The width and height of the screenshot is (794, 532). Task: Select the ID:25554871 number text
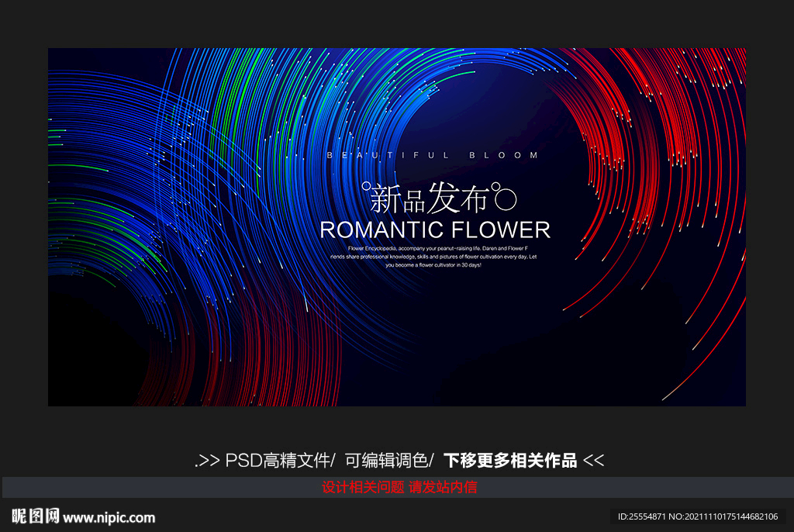tap(641, 516)
